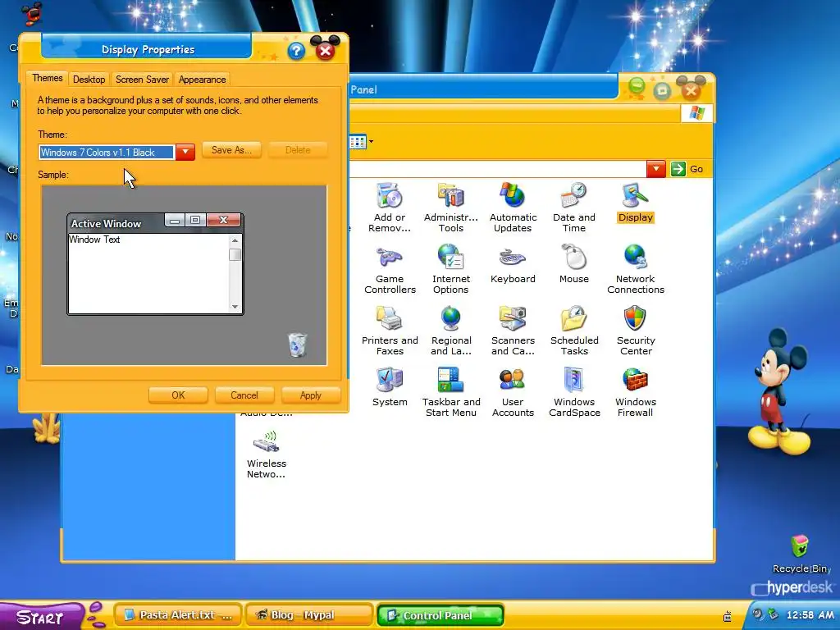
Task: Open Keyboard settings icon
Action: tap(513, 264)
